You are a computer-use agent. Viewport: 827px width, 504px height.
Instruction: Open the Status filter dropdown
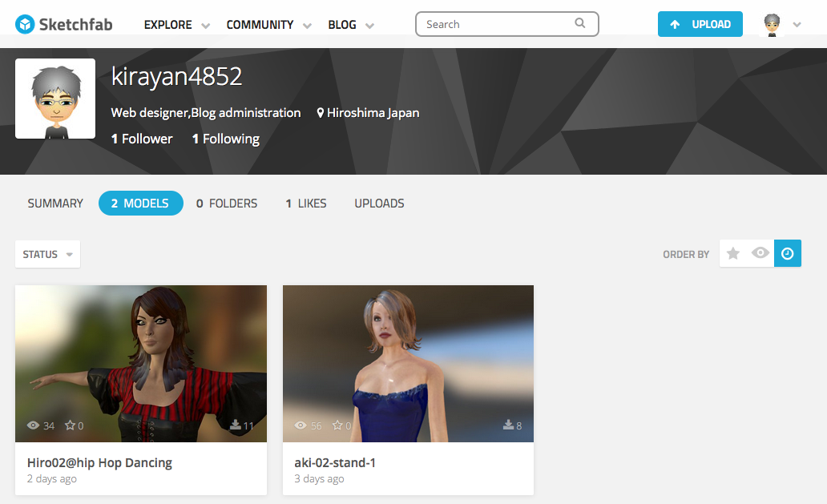tap(47, 254)
